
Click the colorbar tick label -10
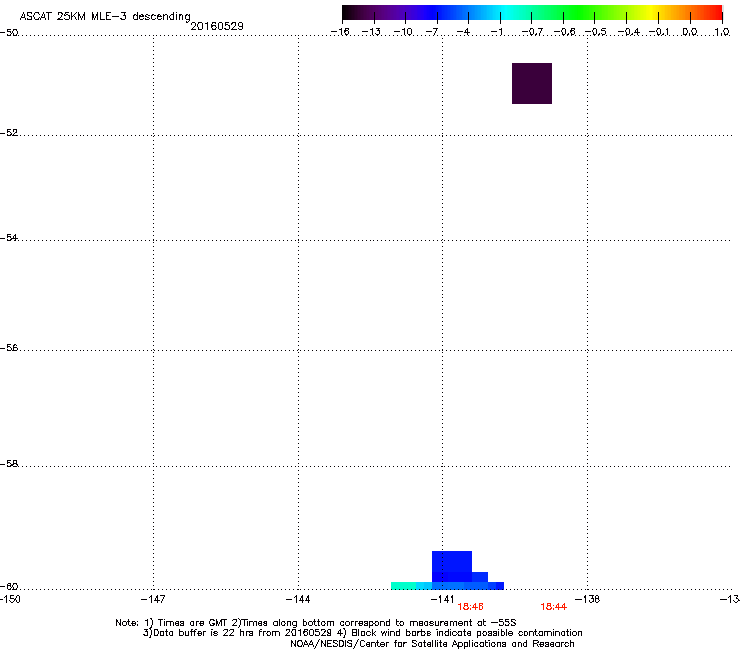point(403,32)
